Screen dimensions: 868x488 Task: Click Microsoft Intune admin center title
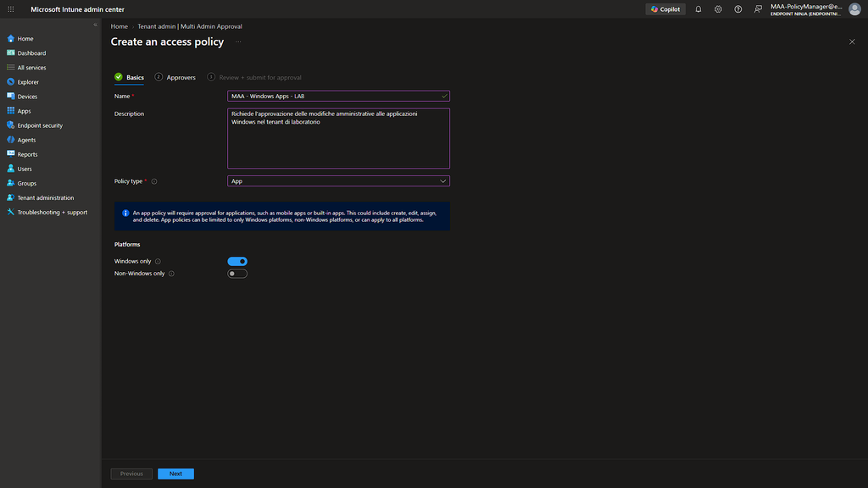(x=77, y=9)
